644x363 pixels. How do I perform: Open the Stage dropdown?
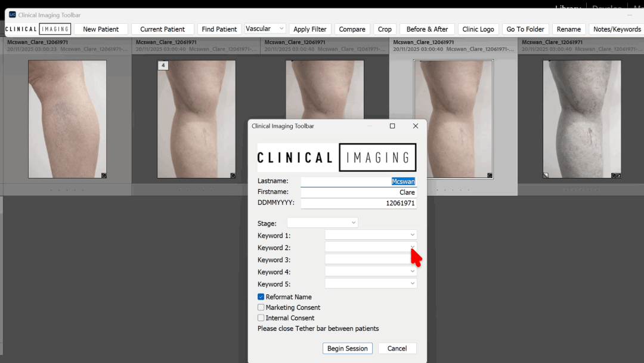point(323,223)
